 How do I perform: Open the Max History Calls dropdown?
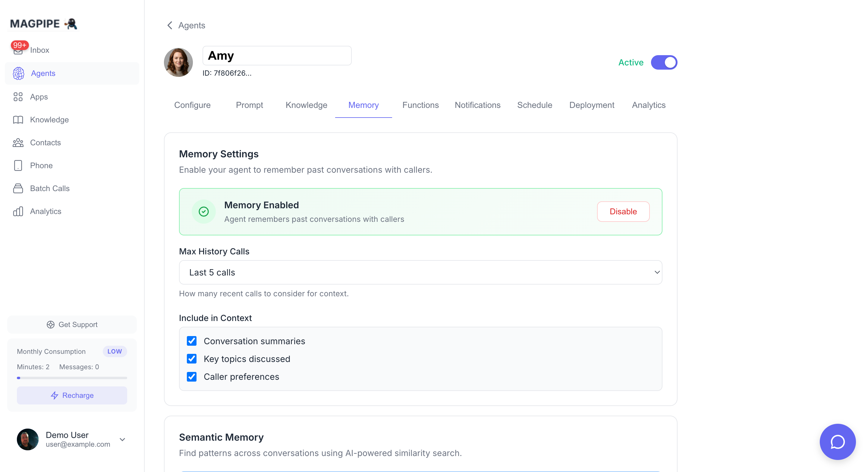[420, 272]
